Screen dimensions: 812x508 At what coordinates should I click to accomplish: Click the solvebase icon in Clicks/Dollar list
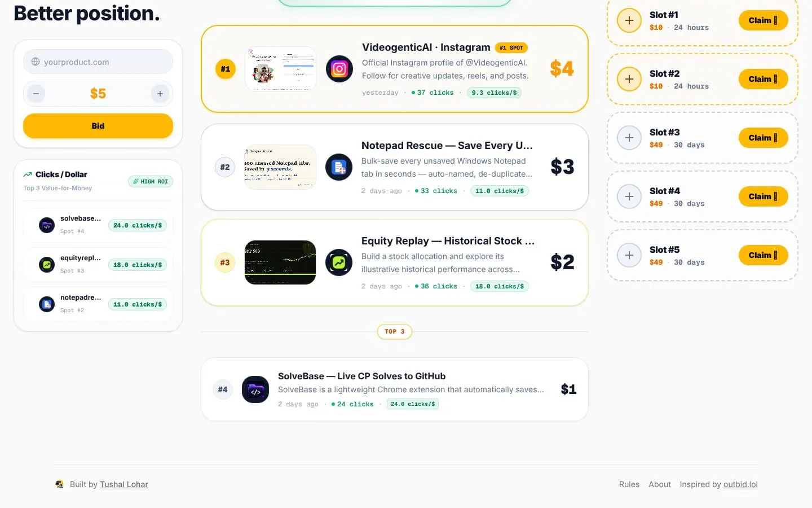(47, 225)
